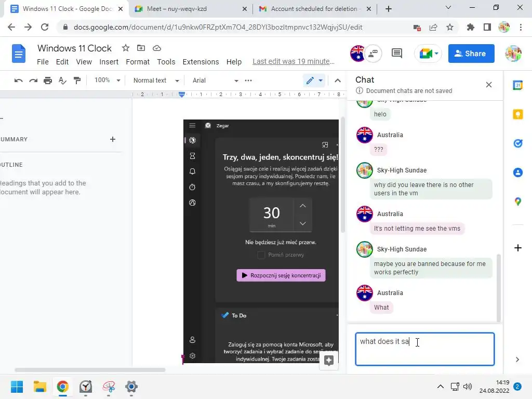This screenshot has width=532, height=399.
Task: Open the Help menu
Action: point(234,62)
